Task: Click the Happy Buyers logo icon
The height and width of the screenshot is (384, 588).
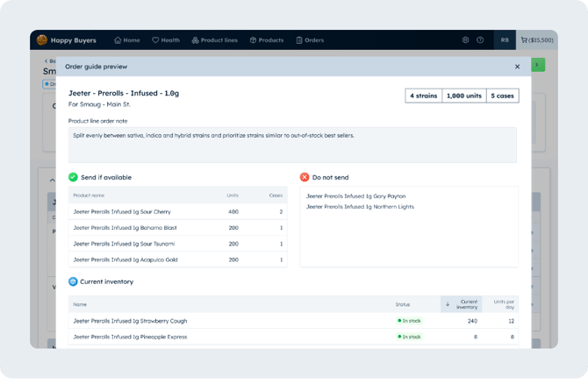Action: [42, 40]
